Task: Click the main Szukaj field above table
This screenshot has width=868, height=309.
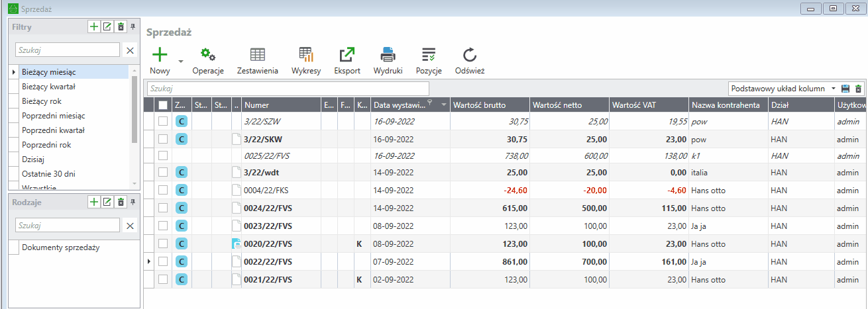Action: (288, 88)
